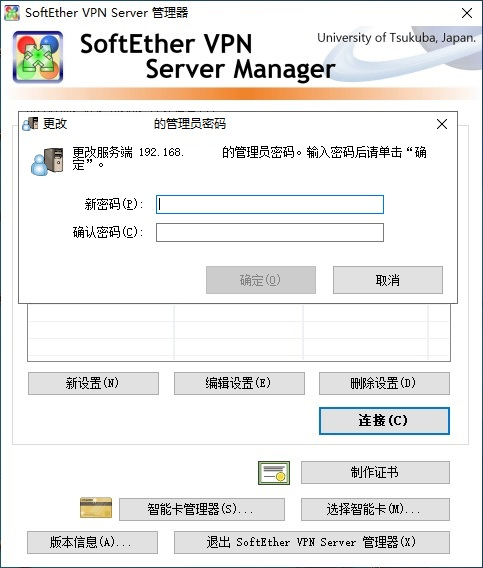This screenshot has width=483, height=568.
Task: Click the gold smart card icon
Action: [x=96, y=508]
